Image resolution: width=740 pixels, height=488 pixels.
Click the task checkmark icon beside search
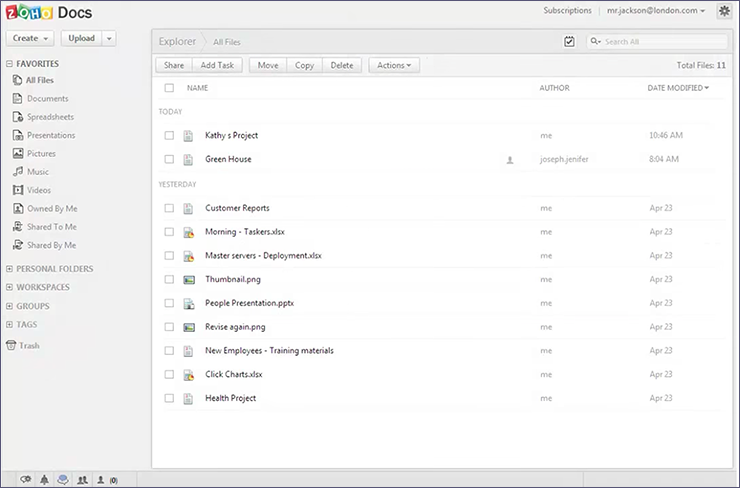569,42
